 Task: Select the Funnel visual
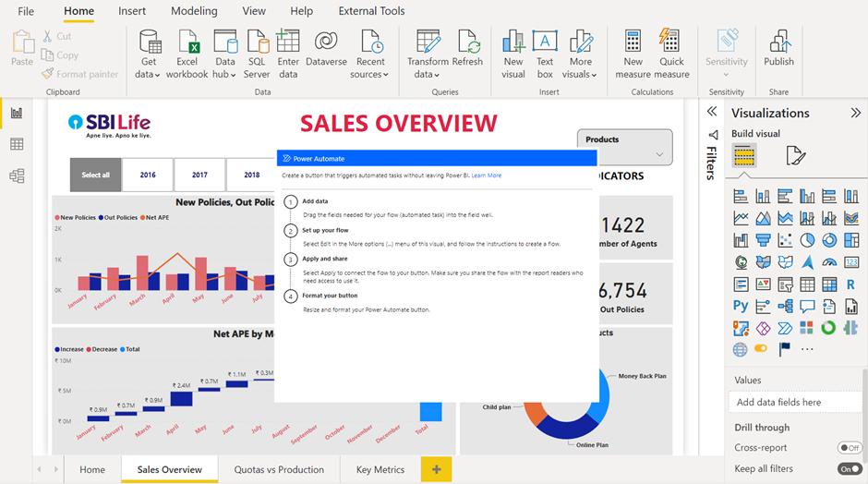pyautogui.click(x=763, y=240)
